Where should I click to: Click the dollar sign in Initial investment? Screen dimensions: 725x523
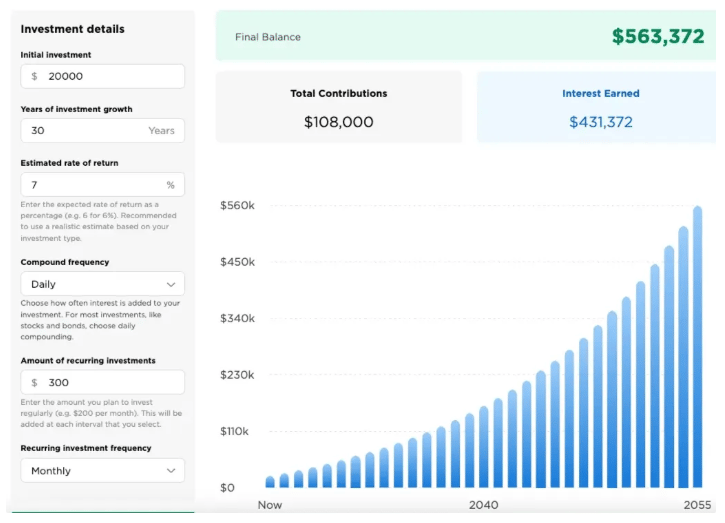[x=35, y=76]
